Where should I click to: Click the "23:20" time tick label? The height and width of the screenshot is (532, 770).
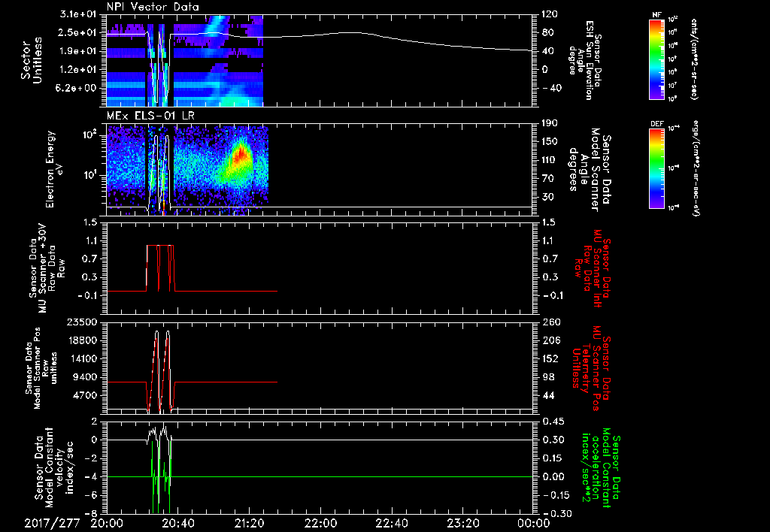click(x=463, y=523)
